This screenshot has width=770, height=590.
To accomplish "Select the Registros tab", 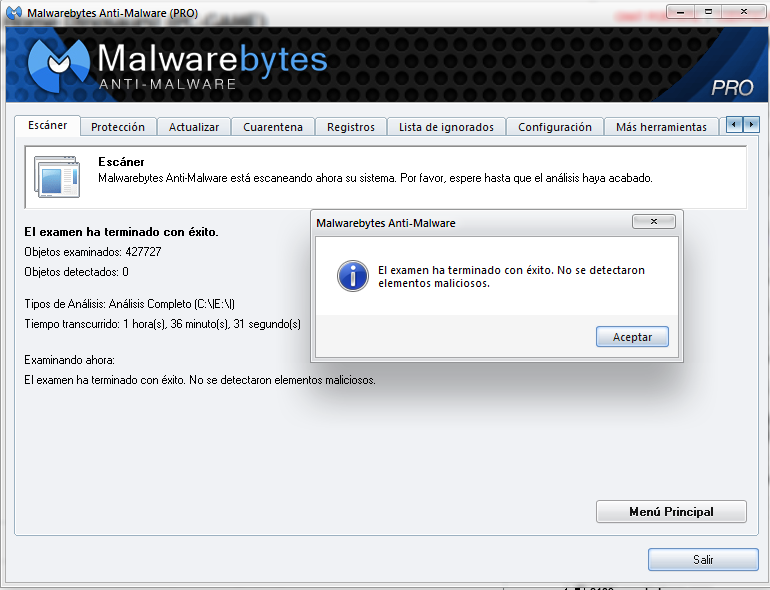I will (x=351, y=127).
